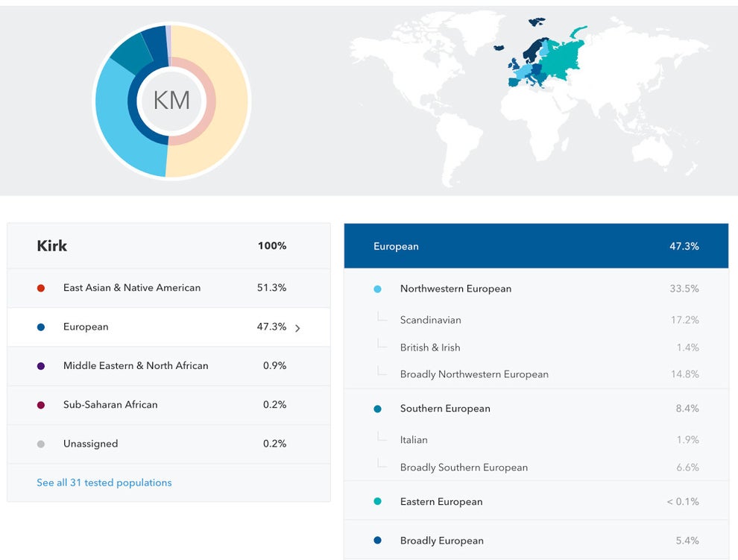Click the Southern European category
The width and height of the screenshot is (738, 560).
coord(445,409)
